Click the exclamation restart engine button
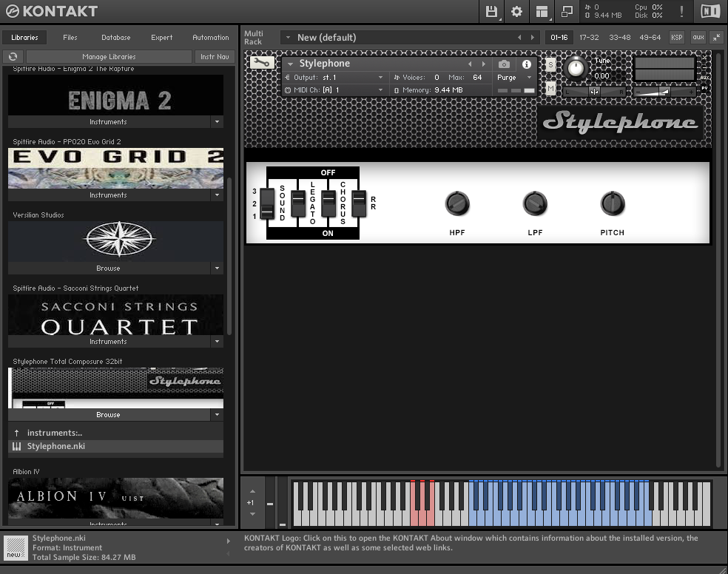 [x=681, y=11]
